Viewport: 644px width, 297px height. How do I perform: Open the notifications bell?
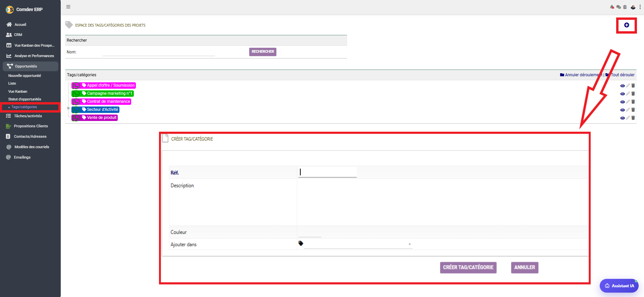(x=612, y=7)
